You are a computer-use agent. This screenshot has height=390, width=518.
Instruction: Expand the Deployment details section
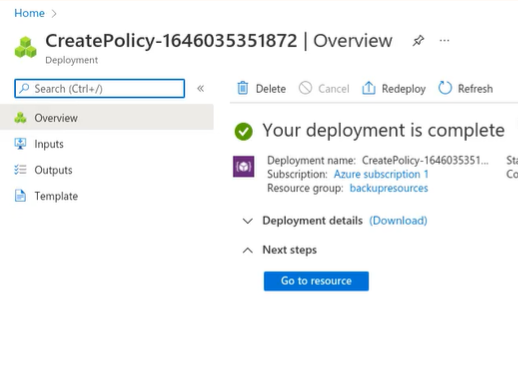click(x=248, y=221)
